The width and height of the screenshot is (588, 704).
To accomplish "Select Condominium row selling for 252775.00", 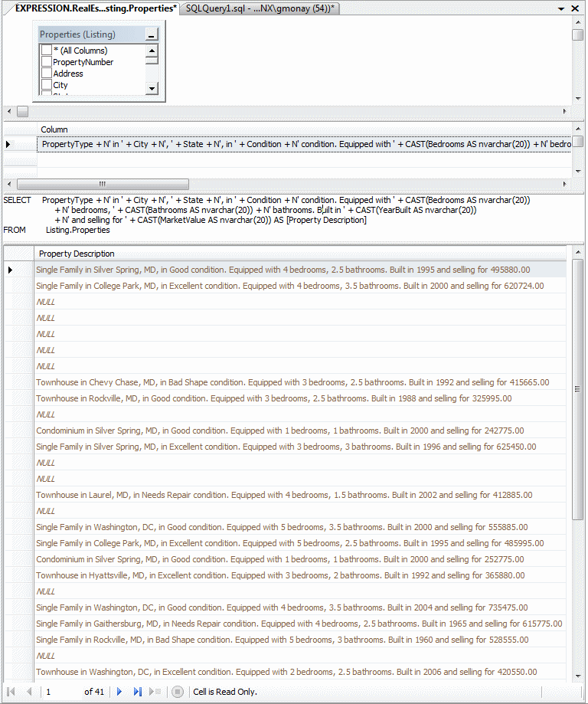I will point(300,559).
